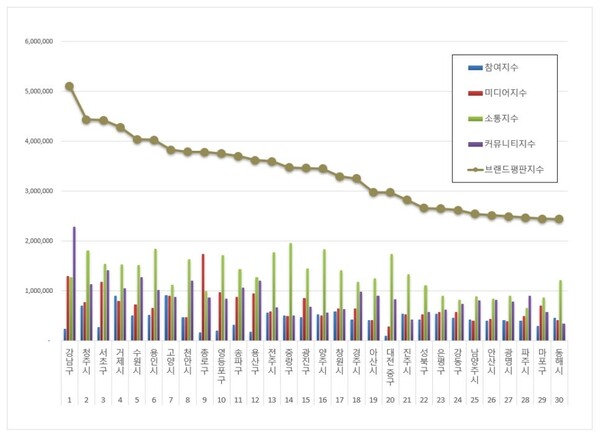Click the rank number 30 under 동해시
600x435 pixels.
tap(559, 400)
